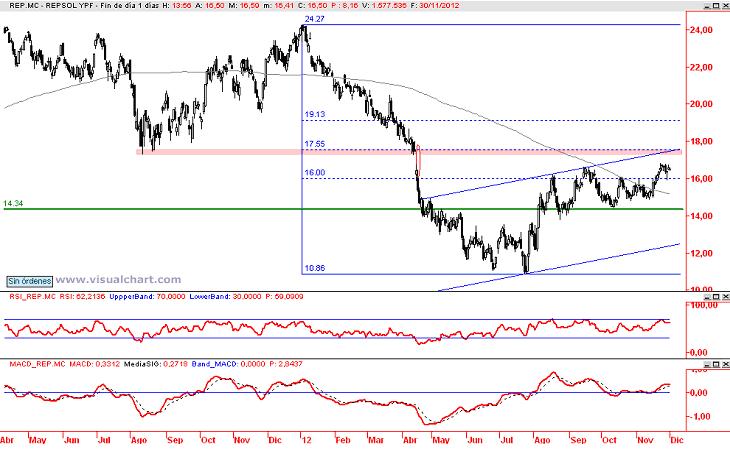The height and width of the screenshot is (454, 730).
Task: Click the Feb marker on time axis
Action: pyautogui.click(x=343, y=440)
